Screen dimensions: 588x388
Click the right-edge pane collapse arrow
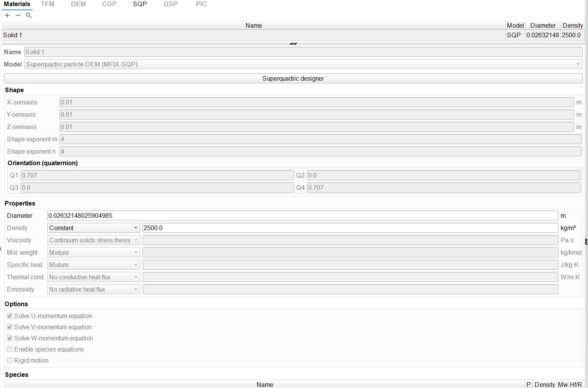pyautogui.click(x=586, y=241)
